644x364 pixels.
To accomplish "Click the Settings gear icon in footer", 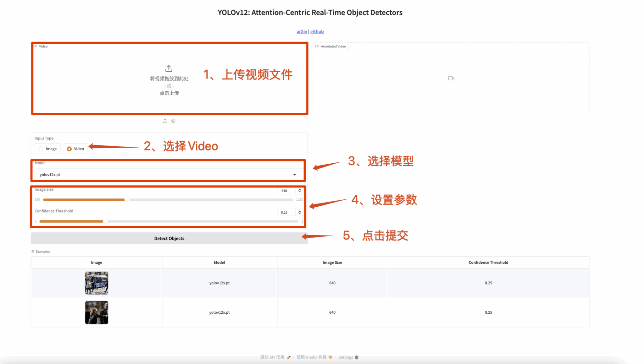I will 357,357.
